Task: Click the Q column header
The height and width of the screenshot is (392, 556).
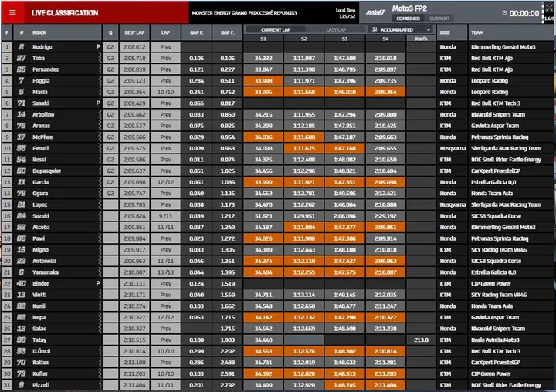Action: pos(110,32)
